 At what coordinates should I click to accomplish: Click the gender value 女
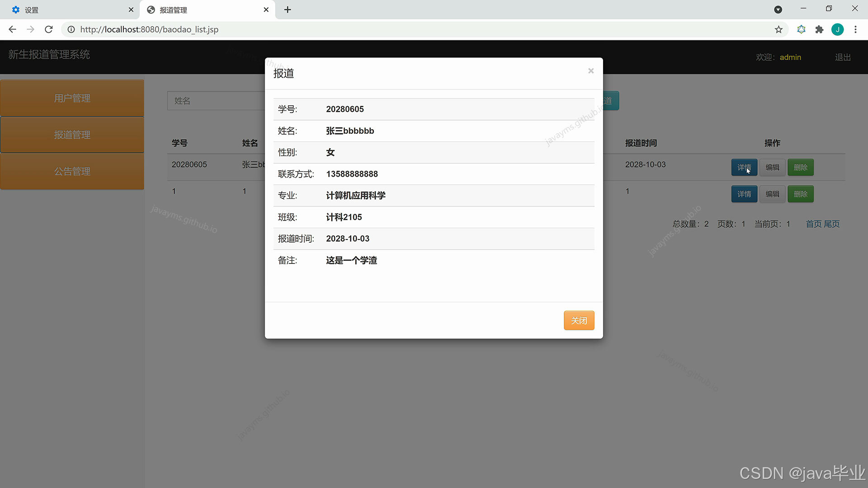point(330,152)
